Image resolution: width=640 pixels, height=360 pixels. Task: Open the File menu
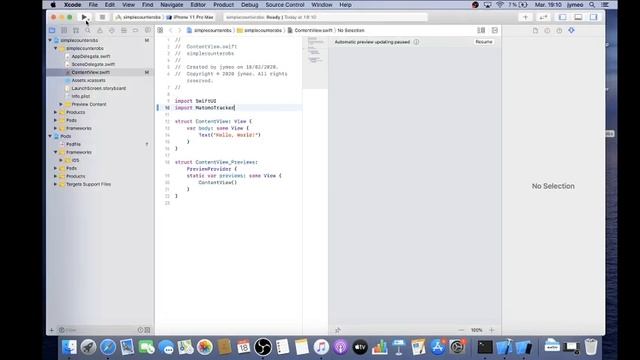point(93,5)
